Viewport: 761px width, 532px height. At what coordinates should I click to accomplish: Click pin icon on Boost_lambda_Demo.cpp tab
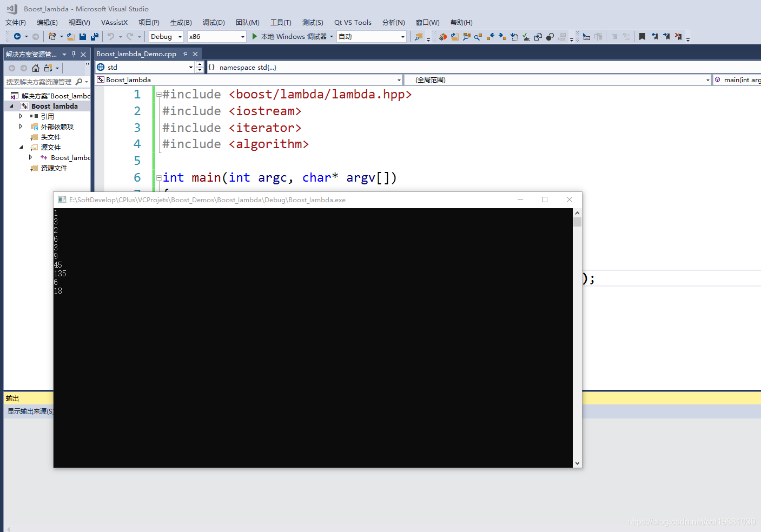point(185,54)
